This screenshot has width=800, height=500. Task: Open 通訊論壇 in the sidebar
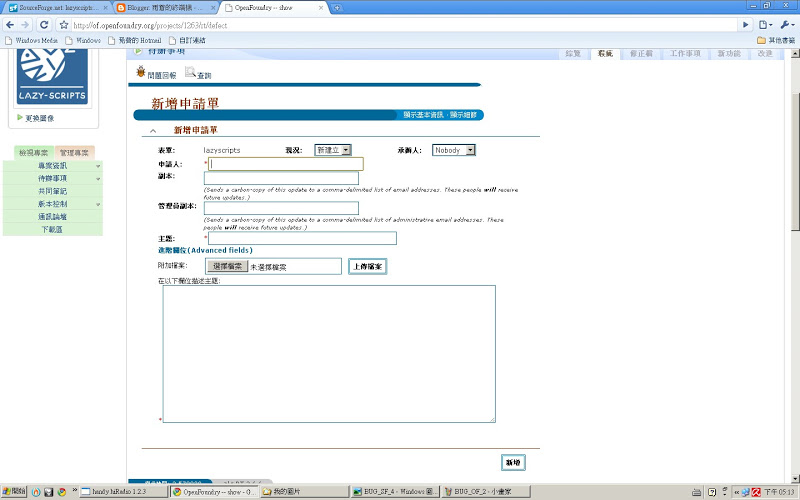[53, 216]
